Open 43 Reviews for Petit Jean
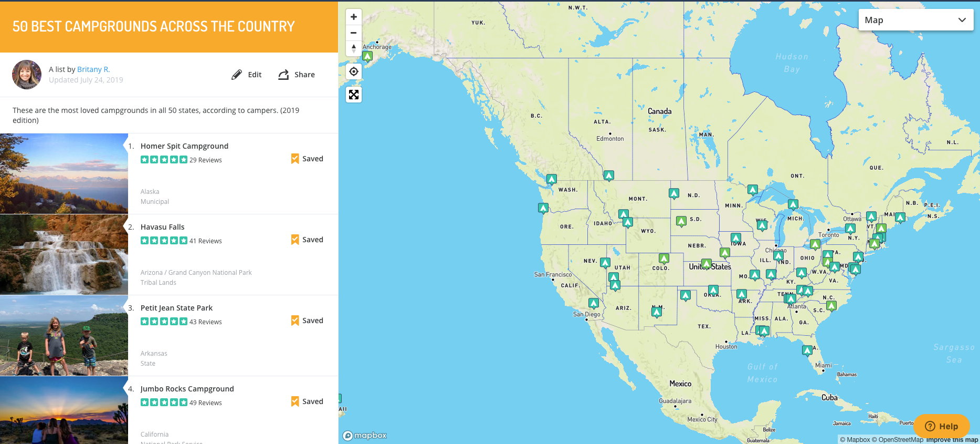 click(205, 322)
